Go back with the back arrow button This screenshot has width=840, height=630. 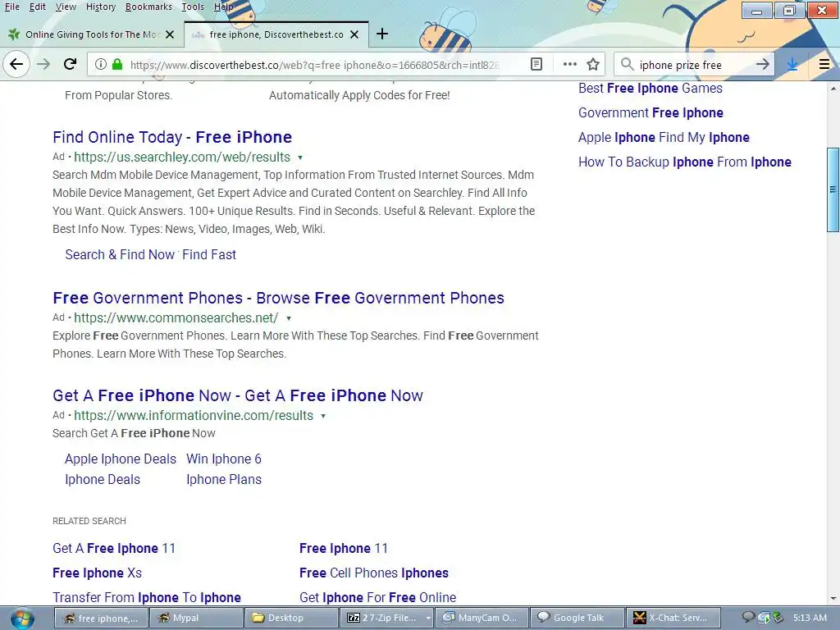(x=16, y=65)
